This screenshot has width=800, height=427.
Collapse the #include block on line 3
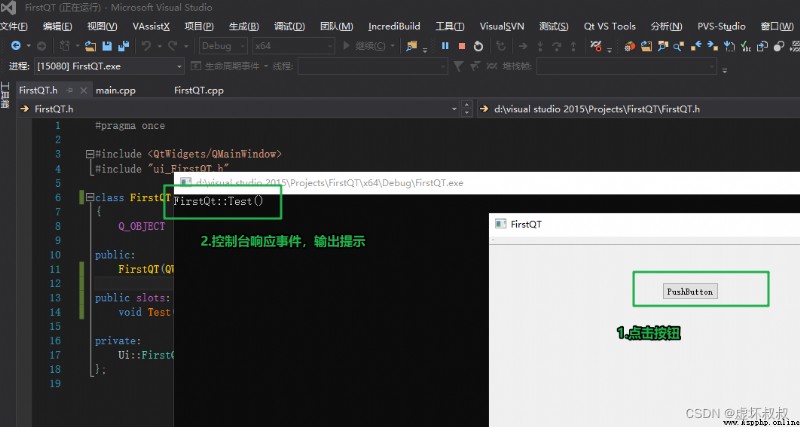pos(90,154)
